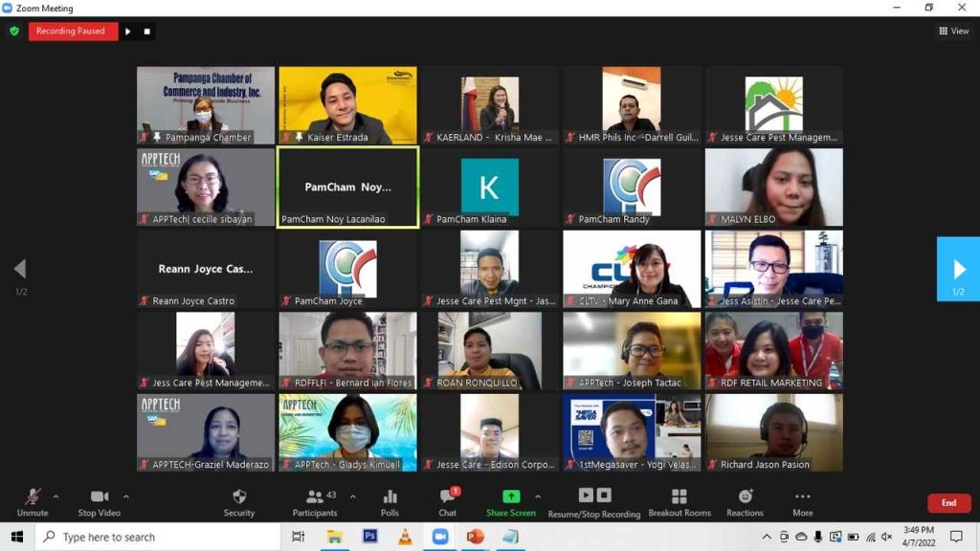The width and height of the screenshot is (980, 551).
Task: Open audio options arrow beside Unmute
Action: (x=56, y=496)
